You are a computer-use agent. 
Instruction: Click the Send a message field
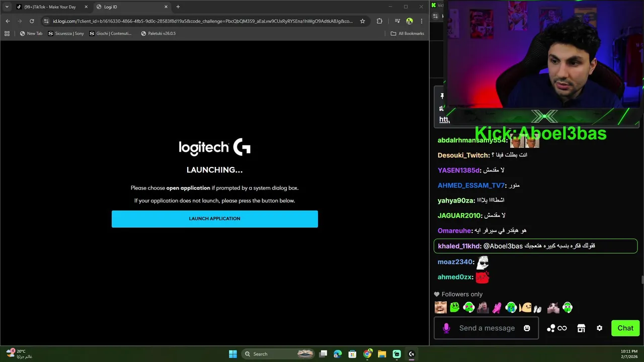coord(487,328)
